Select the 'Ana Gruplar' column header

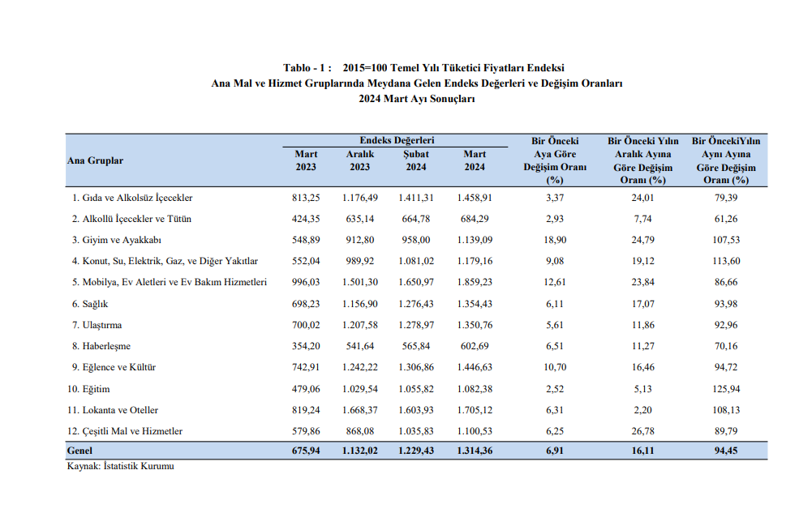tap(95, 160)
